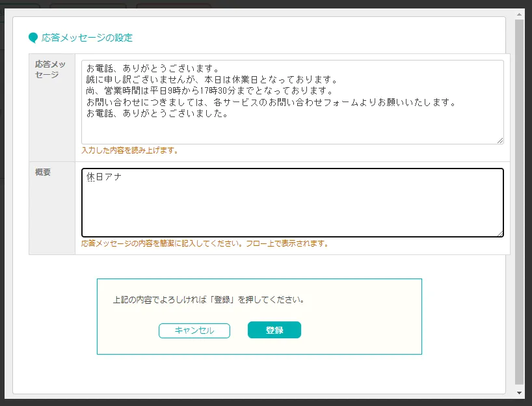Click the speech bubble icon beside 応答メッセージの設定
Viewport: 532px width, 406px height.
[x=33, y=38]
